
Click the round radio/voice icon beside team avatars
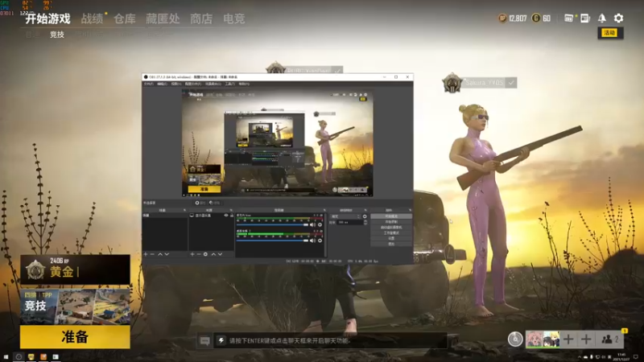click(515, 339)
